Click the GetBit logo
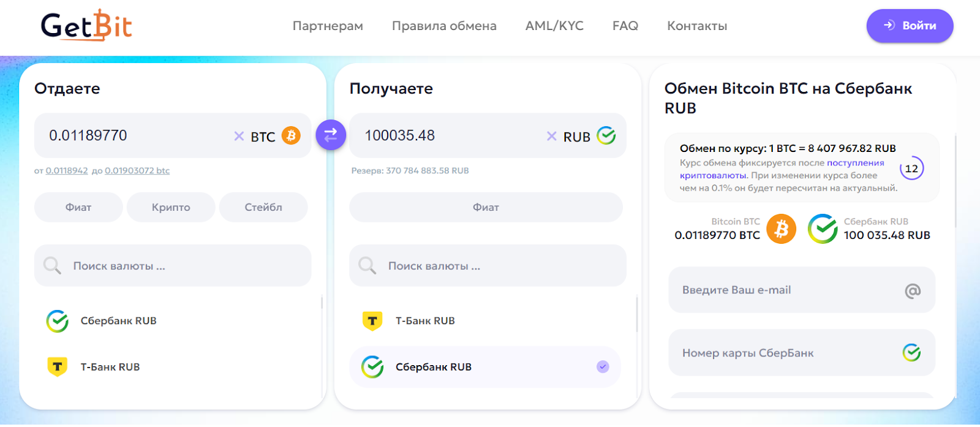980x427 pixels. pyautogui.click(x=86, y=25)
